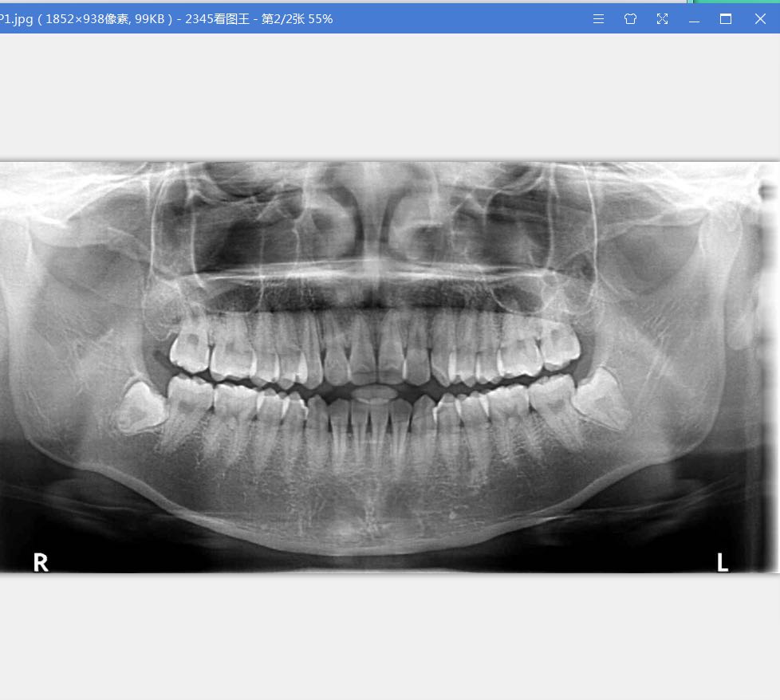The height and width of the screenshot is (700, 780).
Task: Open the skin (shirt) theme icon
Action: (x=630, y=19)
